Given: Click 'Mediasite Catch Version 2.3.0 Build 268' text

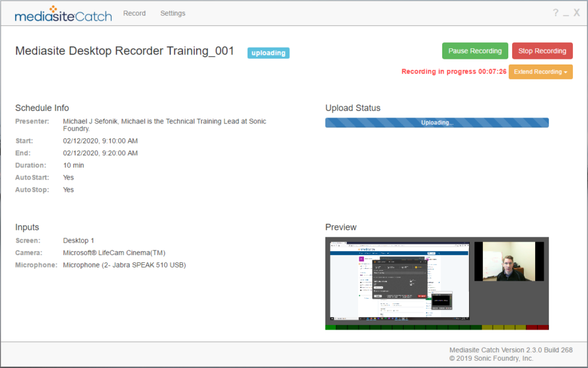Looking at the screenshot, I should (511, 350).
